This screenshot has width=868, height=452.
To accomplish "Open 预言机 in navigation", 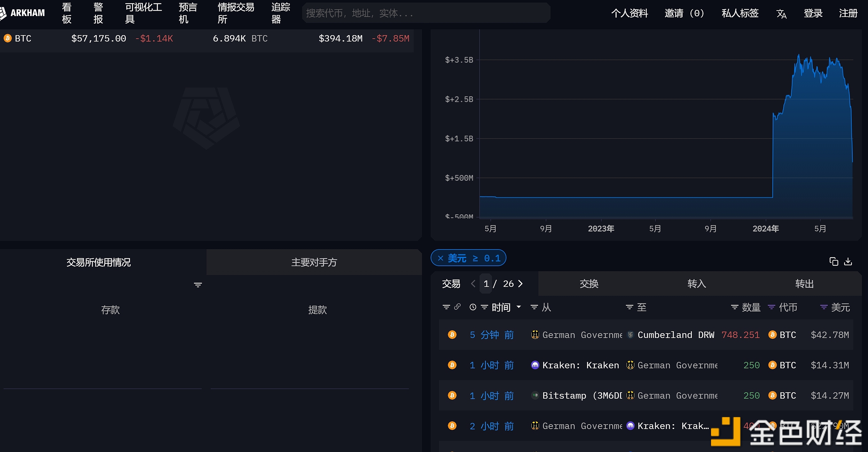I will 188,13.
